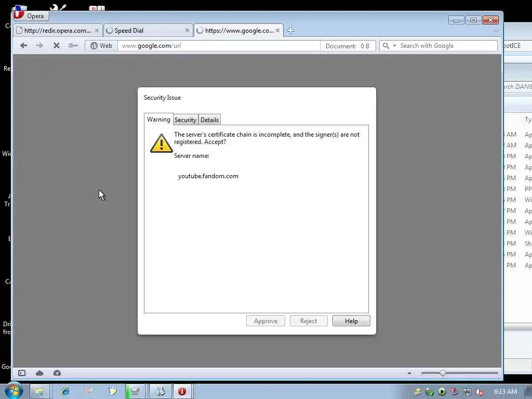The height and width of the screenshot is (399, 532).
Task: Click the server name youtube.fandom.com
Action: pos(208,176)
